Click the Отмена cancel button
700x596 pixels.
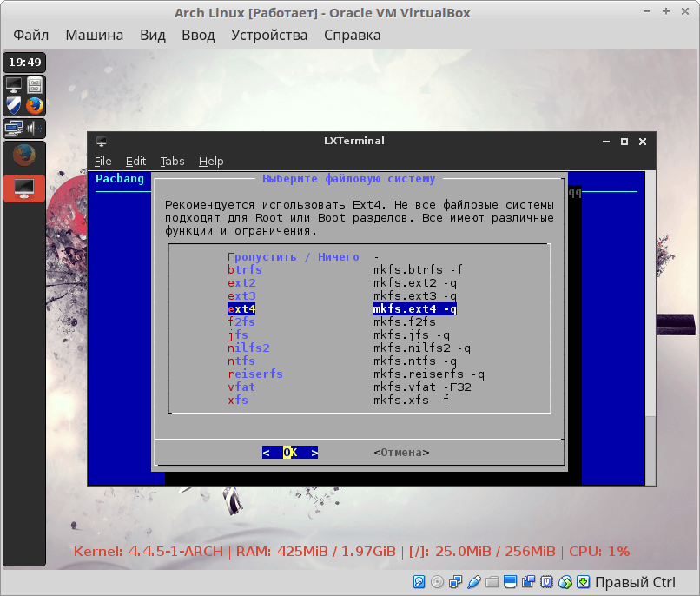[x=401, y=452]
